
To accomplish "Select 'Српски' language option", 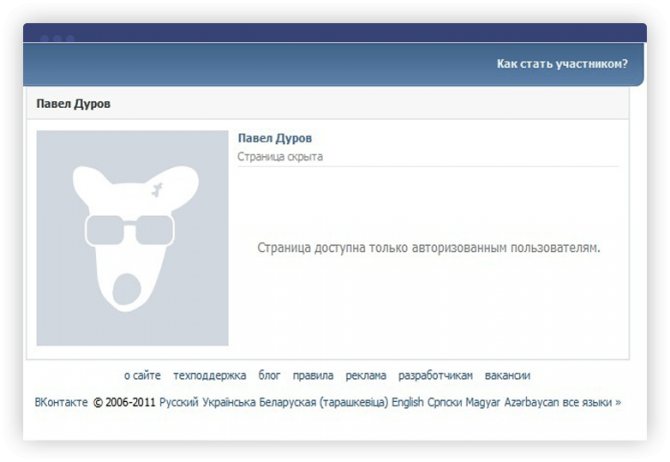I will pyautogui.click(x=446, y=402).
